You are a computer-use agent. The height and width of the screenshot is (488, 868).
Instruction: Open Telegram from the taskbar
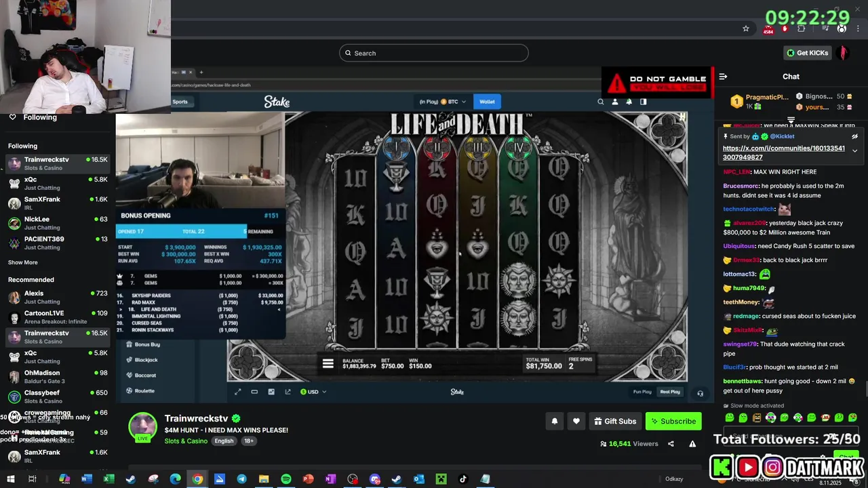241,479
